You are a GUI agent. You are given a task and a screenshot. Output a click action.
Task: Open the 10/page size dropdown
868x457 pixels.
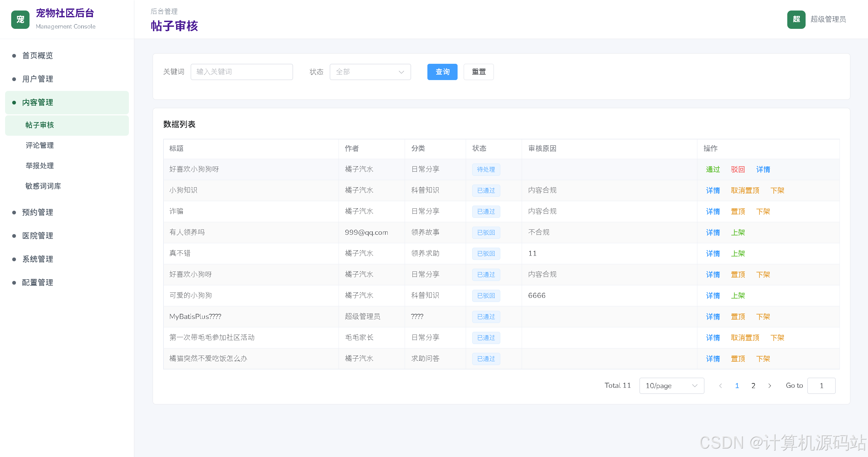tap(672, 386)
